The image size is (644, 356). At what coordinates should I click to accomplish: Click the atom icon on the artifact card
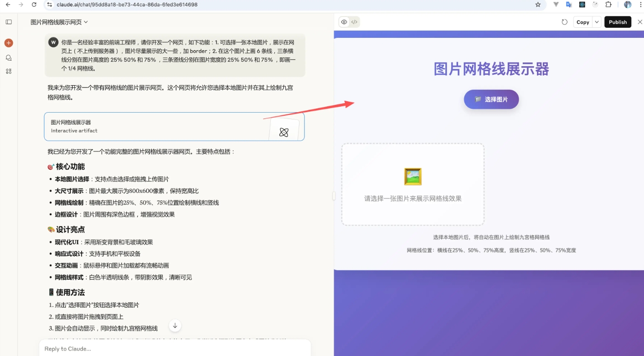point(284,132)
